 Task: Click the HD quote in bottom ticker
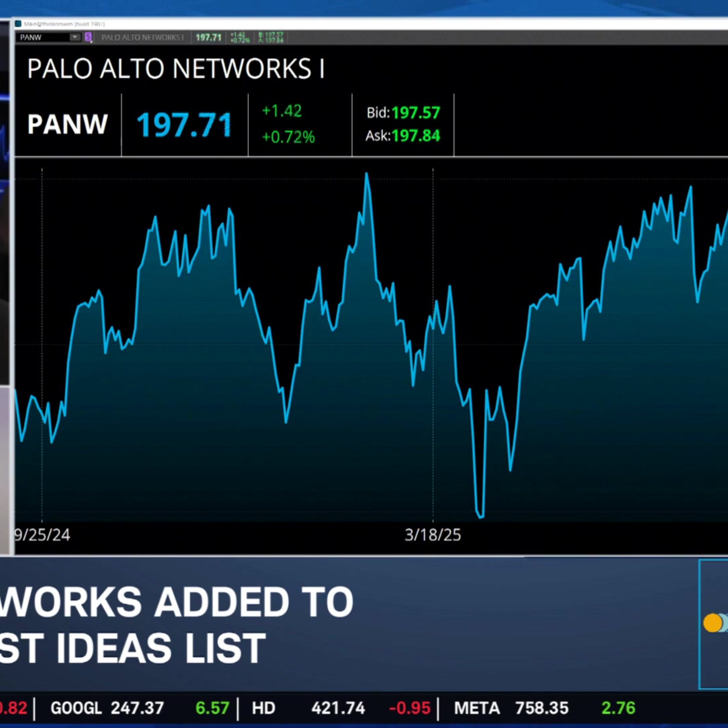(x=341, y=708)
